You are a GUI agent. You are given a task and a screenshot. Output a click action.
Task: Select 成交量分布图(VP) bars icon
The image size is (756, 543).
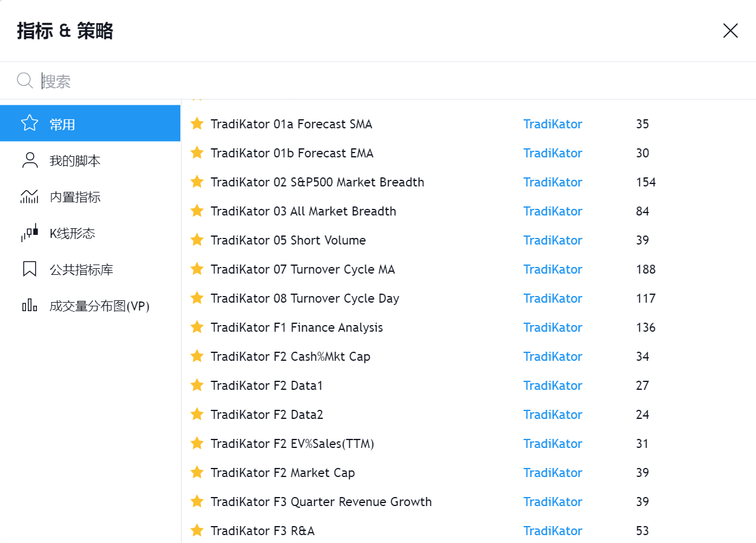pos(29,306)
